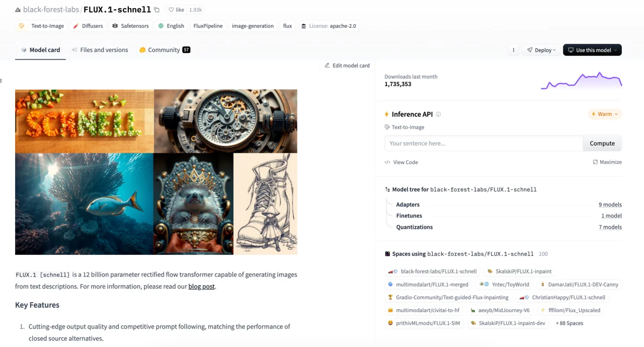Click the Community tab 57 badge
This screenshot has width=644, height=347.
tap(186, 50)
